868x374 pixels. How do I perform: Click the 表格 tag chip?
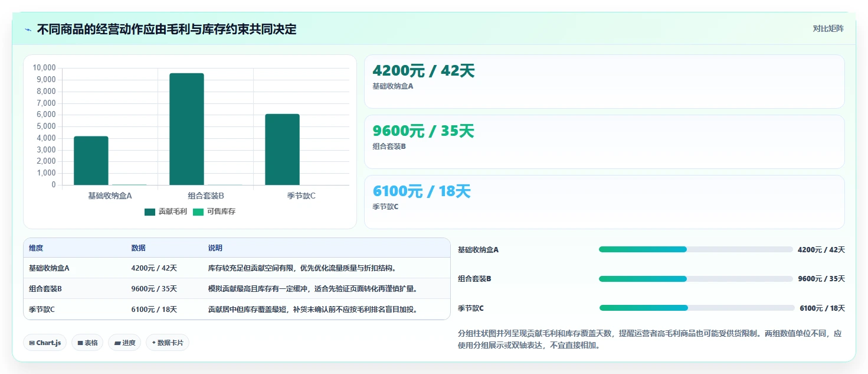(87, 343)
